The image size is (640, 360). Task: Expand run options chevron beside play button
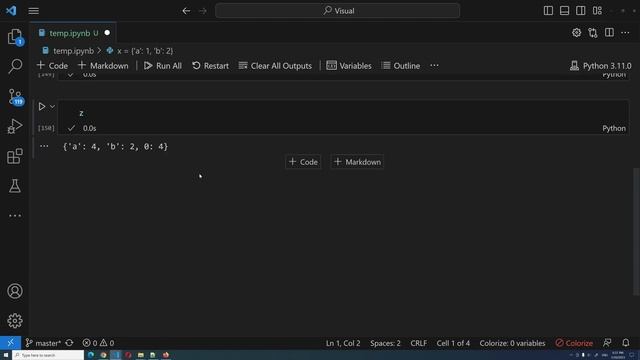click(x=52, y=107)
